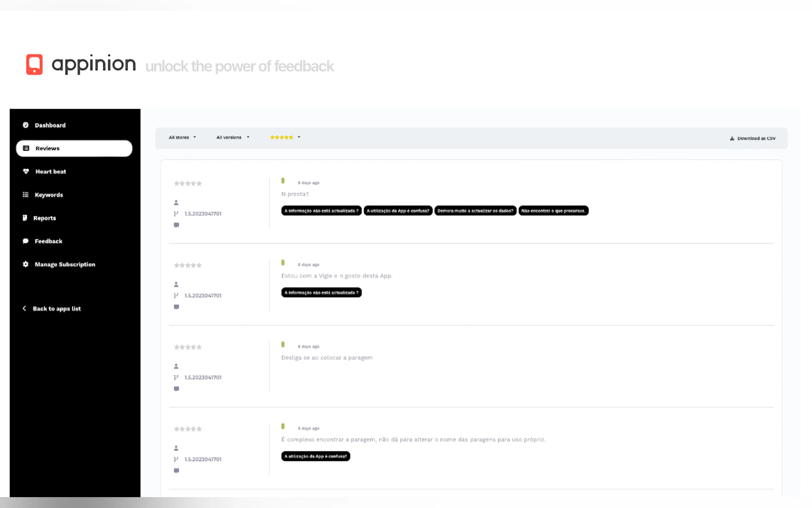The image size is (812, 508).
Task: Click the Download as CSV icon
Action: tap(732, 139)
